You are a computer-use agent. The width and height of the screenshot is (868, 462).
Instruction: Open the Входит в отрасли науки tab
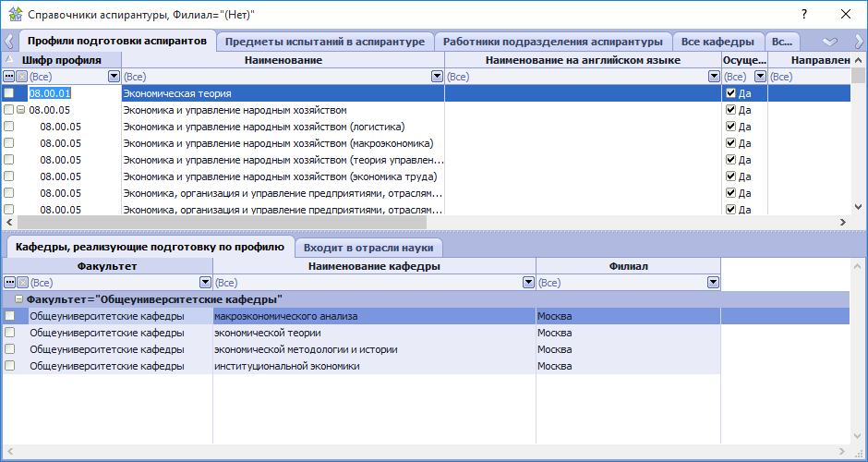[368, 248]
